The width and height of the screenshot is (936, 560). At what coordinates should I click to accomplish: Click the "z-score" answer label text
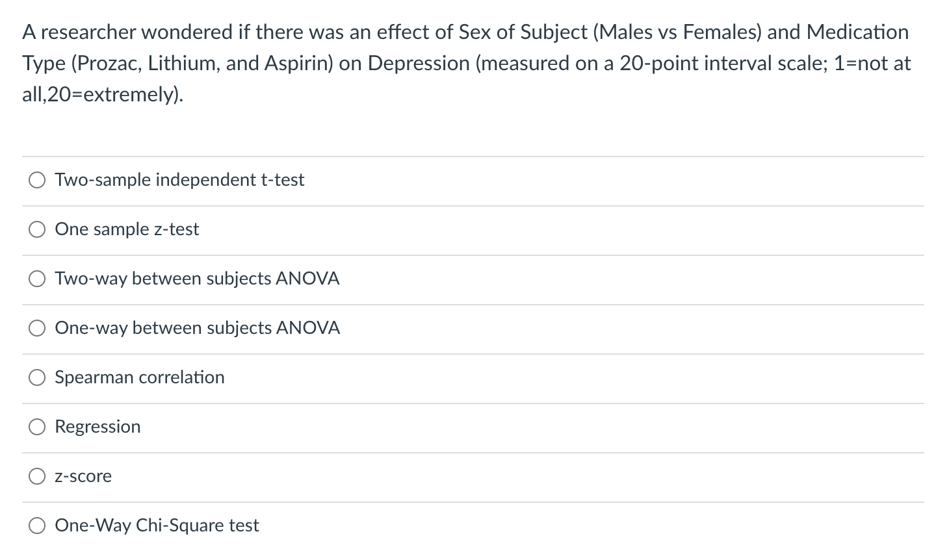coord(83,476)
